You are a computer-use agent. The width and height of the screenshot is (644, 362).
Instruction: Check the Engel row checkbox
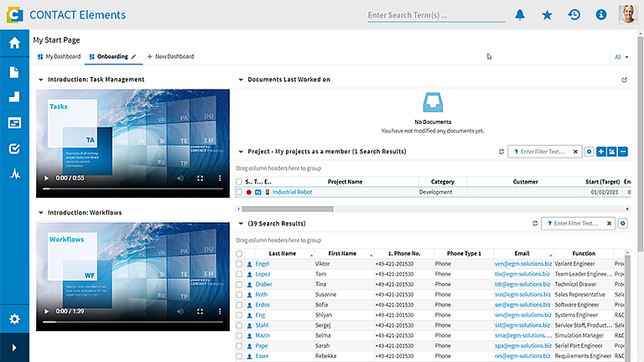pos(239,264)
